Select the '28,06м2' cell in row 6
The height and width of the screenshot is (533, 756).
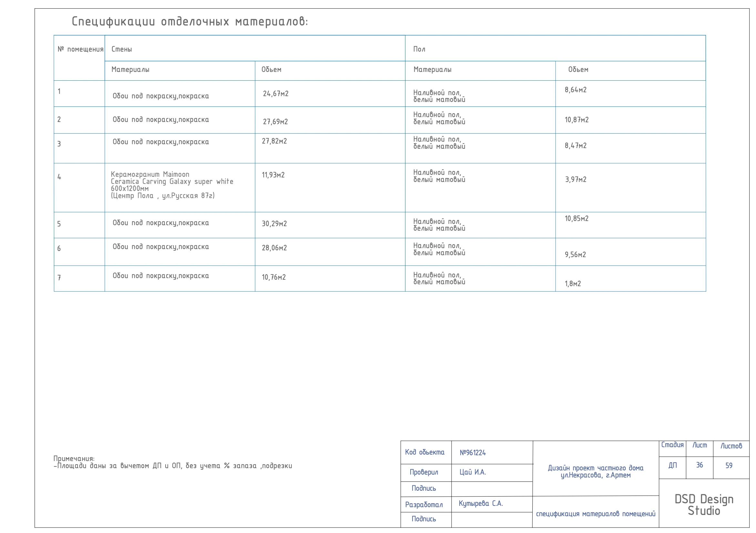point(274,248)
